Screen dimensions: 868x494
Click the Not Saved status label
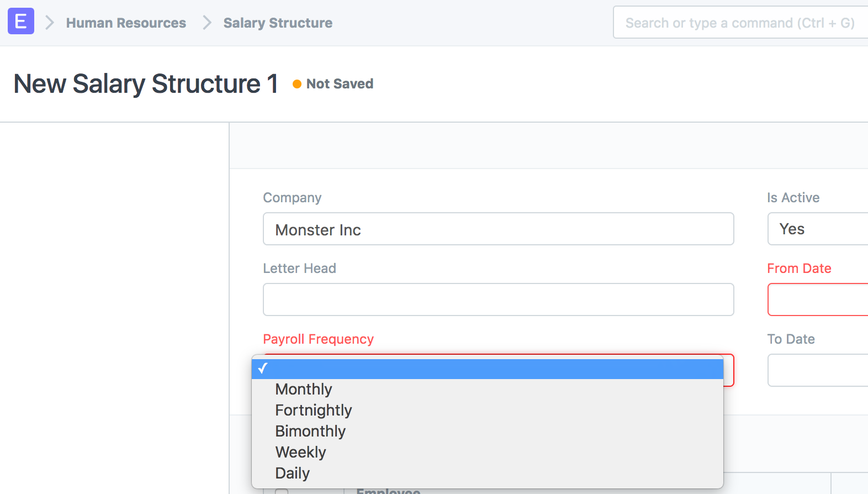340,84
